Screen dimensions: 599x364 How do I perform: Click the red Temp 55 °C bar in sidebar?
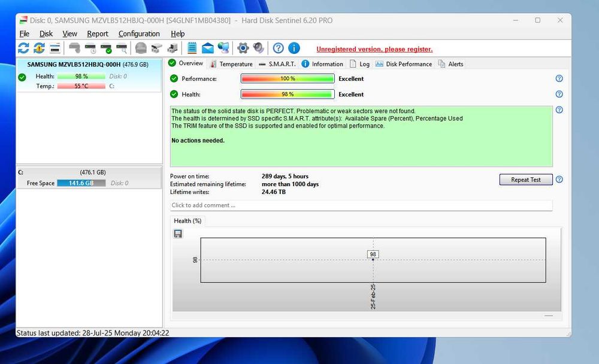coord(81,86)
